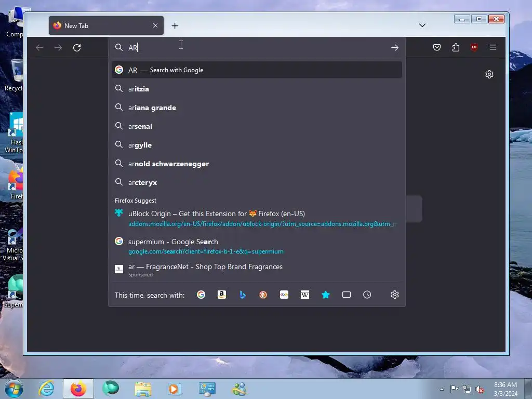Viewport: 532px width, 399px height.
Task: Close the New Tab tab
Action: click(155, 25)
